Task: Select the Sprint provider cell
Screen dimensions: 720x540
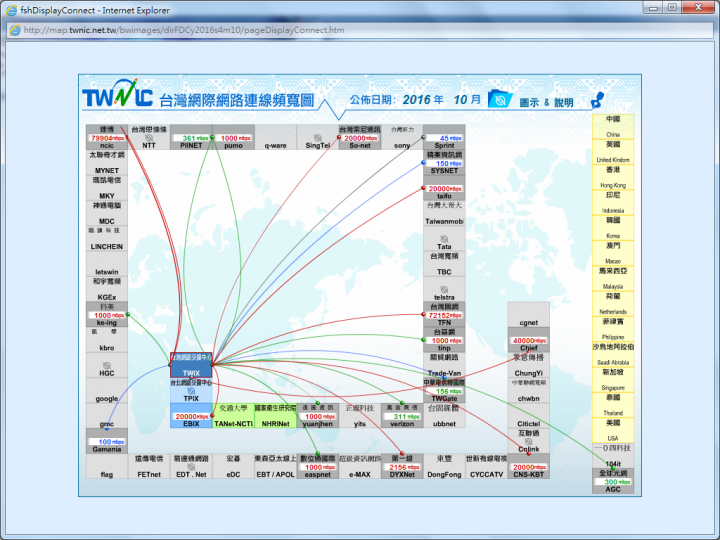Action: tap(444, 137)
